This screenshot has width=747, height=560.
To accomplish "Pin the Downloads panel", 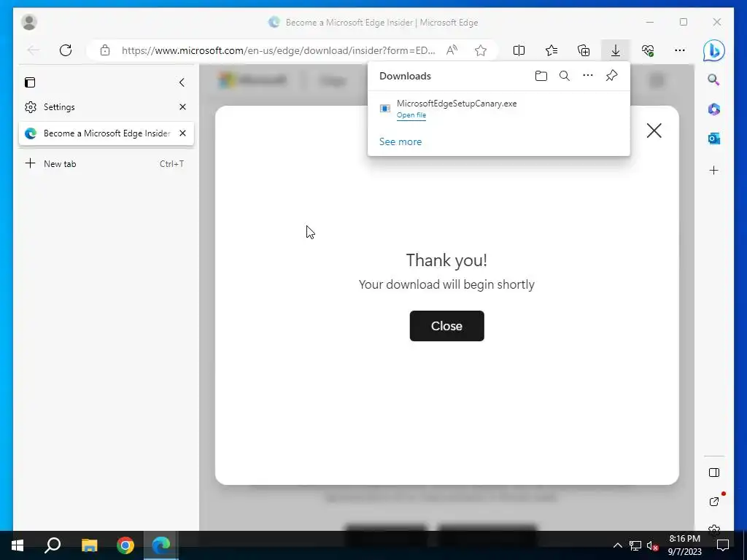I will coord(612,75).
